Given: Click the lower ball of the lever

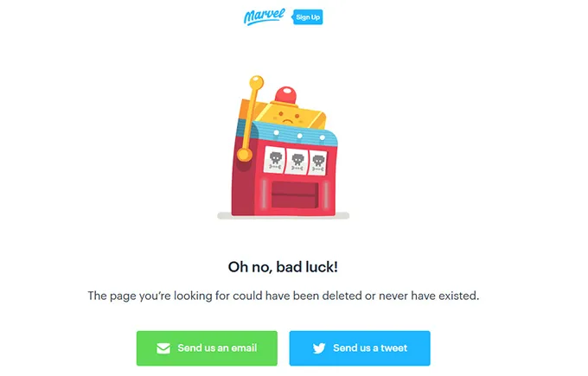Looking at the screenshot, I should click(244, 154).
